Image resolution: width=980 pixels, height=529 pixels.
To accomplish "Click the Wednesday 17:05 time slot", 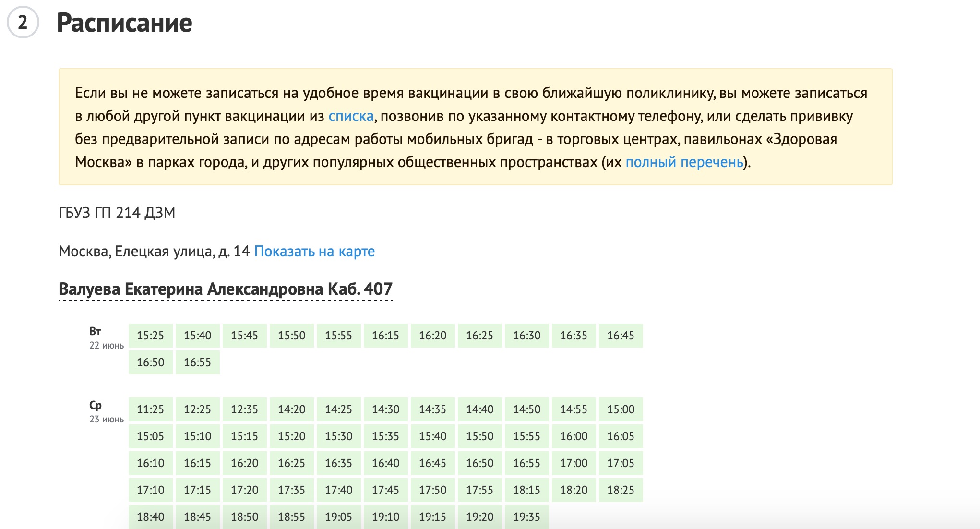I will (621, 463).
